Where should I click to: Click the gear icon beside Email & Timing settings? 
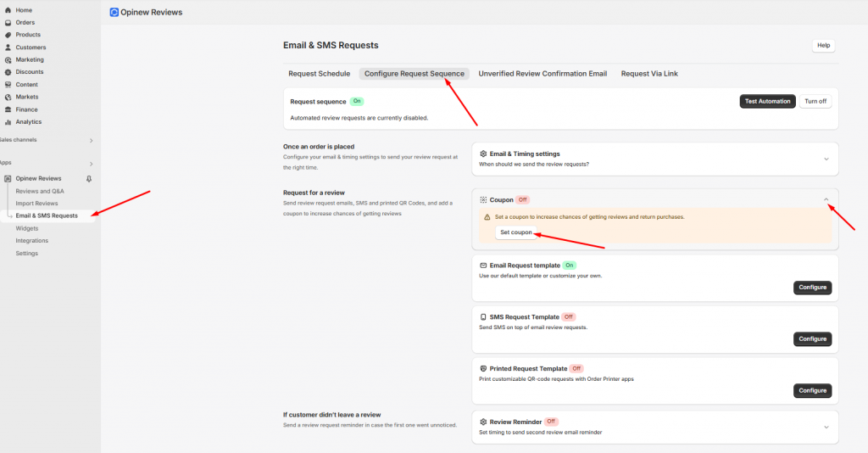tap(483, 154)
